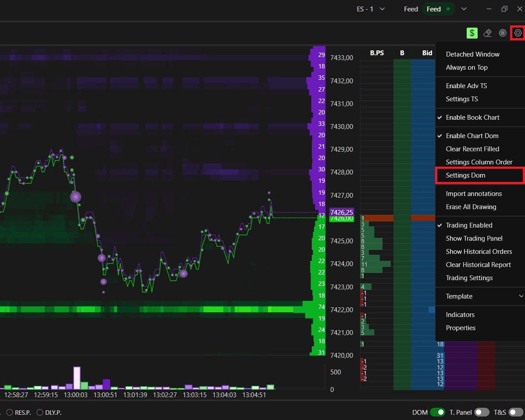The height and width of the screenshot is (420, 525).
Task: Toggle the DOM switch
Action: (437, 412)
